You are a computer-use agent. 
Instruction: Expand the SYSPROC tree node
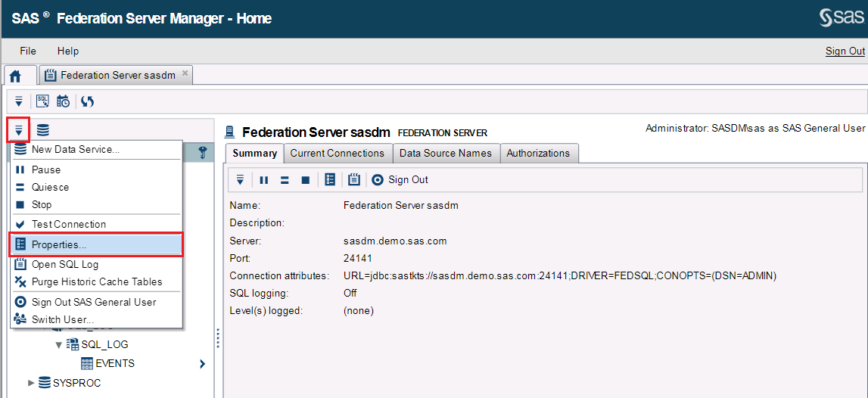tap(31, 383)
